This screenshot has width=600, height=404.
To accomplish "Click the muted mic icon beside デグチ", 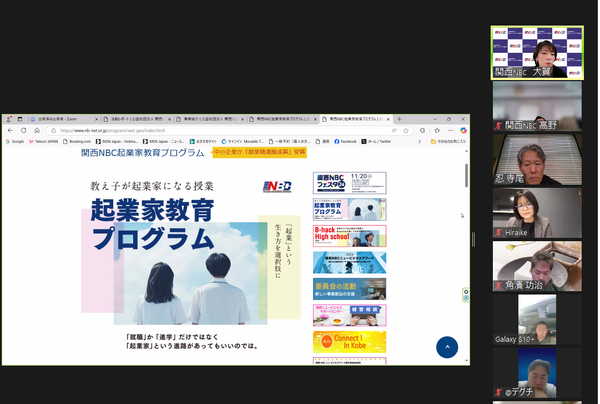I will 498,392.
